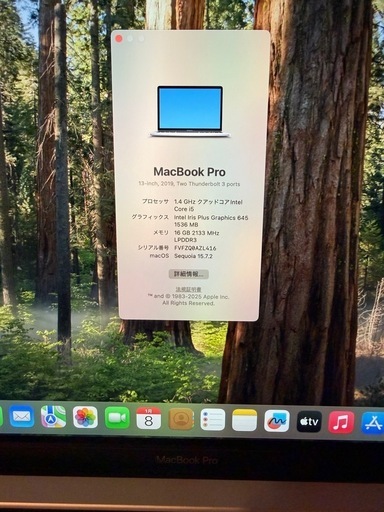Launch Maps from the Dock
Image resolution: width=384 pixels, height=512 pixels.
53,417
